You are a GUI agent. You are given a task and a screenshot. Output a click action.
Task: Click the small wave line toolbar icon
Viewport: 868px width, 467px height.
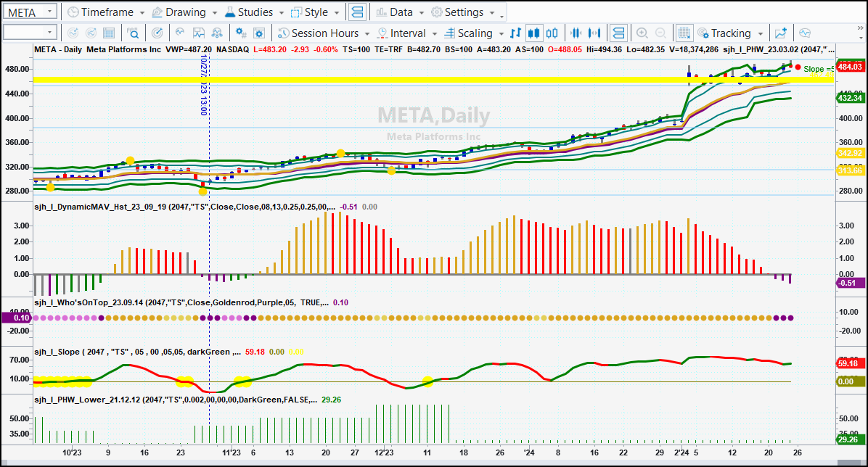pos(180,33)
